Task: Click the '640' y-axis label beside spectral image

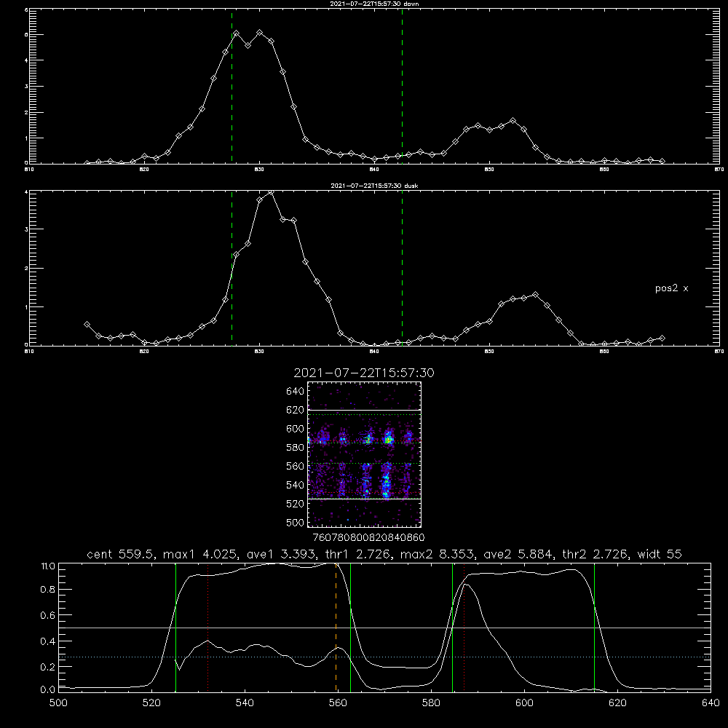Action: point(296,391)
